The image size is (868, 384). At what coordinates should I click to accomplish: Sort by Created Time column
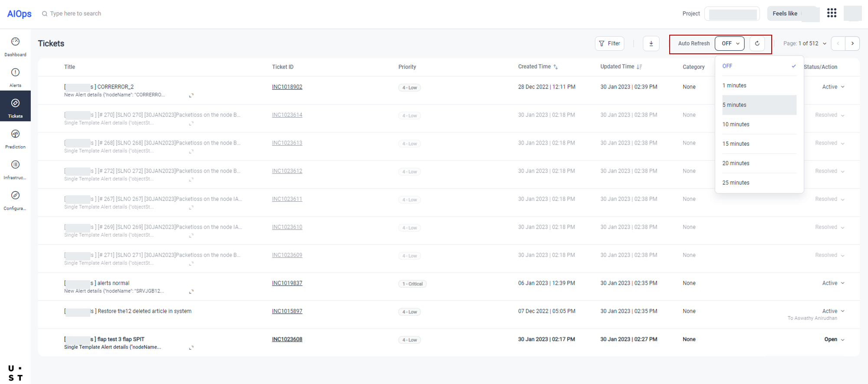coord(556,67)
